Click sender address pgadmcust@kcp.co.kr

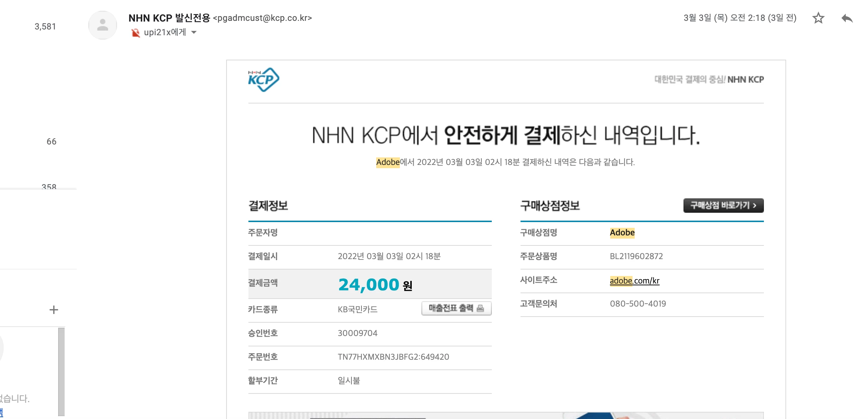(x=262, y=18)
